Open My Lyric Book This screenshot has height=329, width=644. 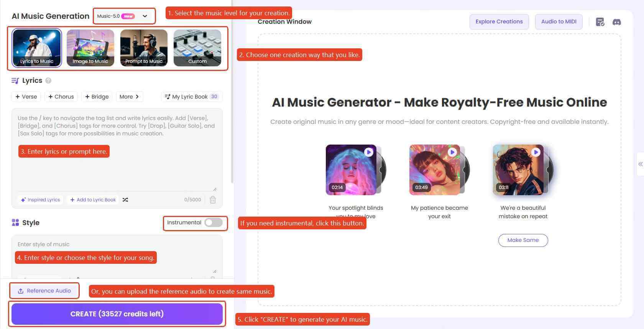pyautogui.click(x=192, y=97)
